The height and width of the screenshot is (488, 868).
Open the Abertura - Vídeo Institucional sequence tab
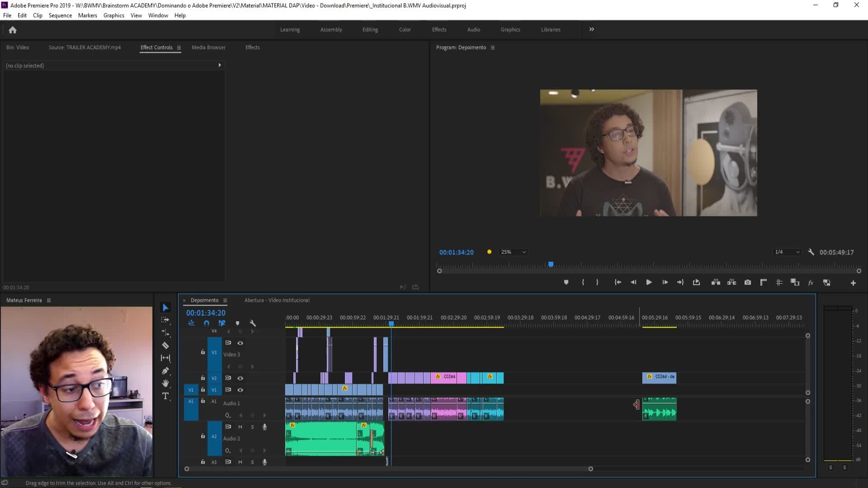(x=277, y=300)
